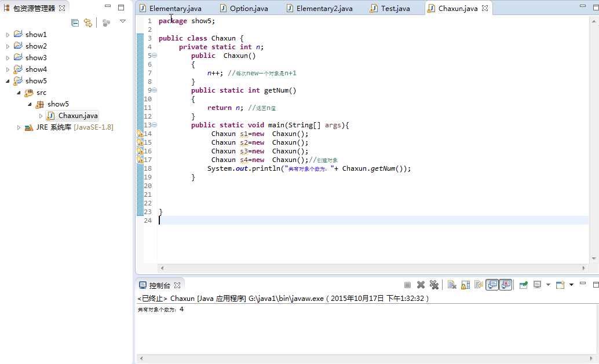This screenshot has height=364, width=599.
Task: Click warning marker on line 15
Action: coord(140,142)
